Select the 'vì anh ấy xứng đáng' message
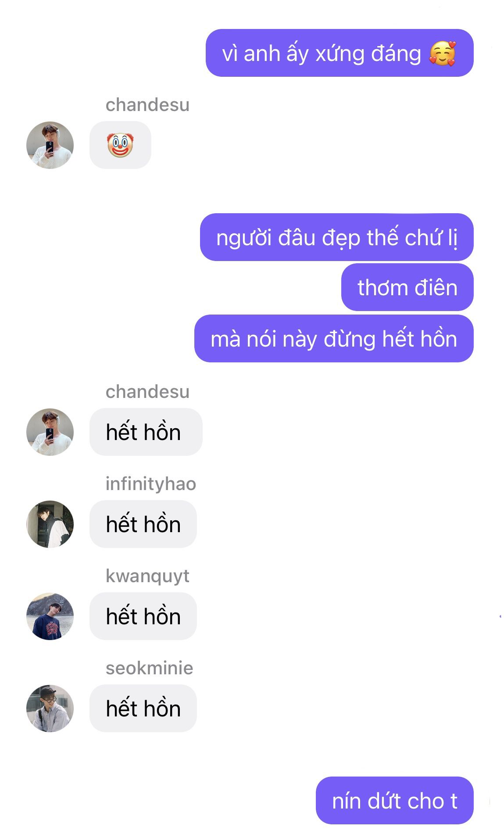This screenshot has height=834, width=504. (x=340, y=53)
